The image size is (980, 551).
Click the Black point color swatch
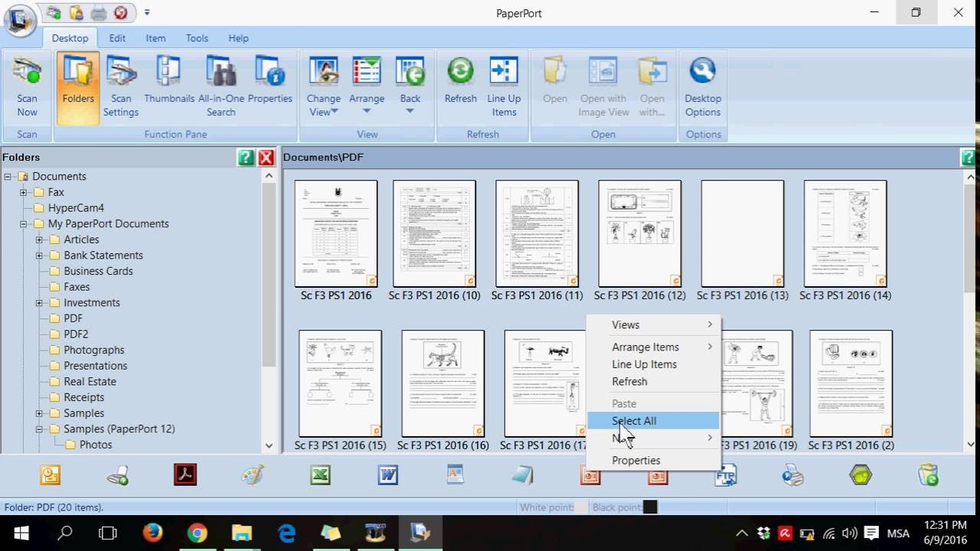[x=650, y=507]
